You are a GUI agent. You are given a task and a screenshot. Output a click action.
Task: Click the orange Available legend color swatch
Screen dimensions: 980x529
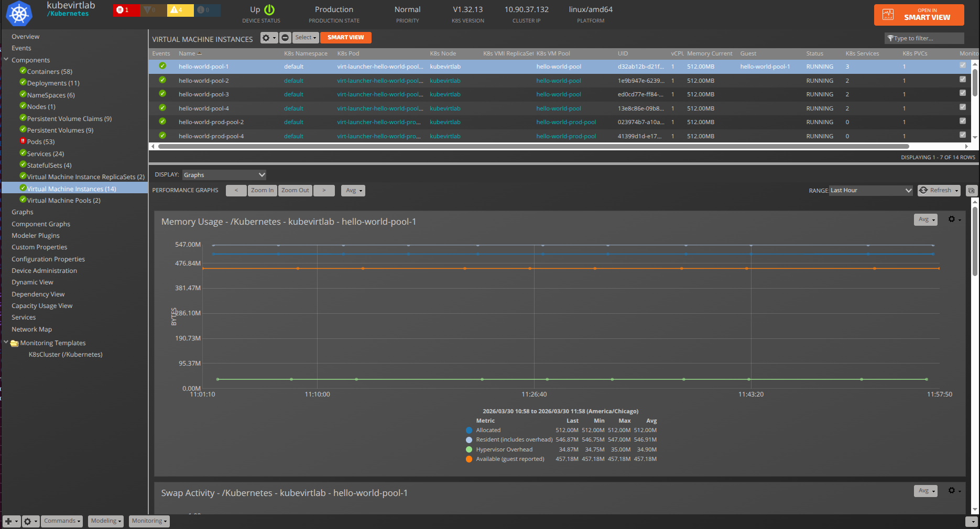pyautogui.click(x=469, y=459)
